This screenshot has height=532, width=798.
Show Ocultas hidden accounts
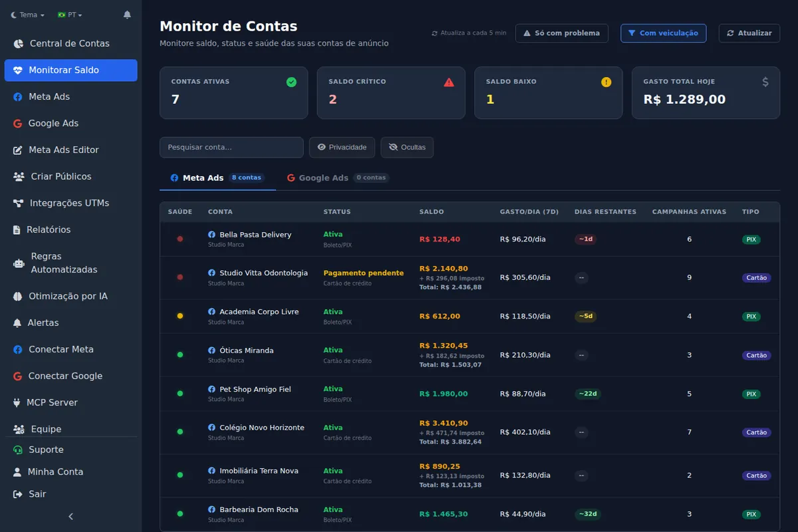click(407, 147)
